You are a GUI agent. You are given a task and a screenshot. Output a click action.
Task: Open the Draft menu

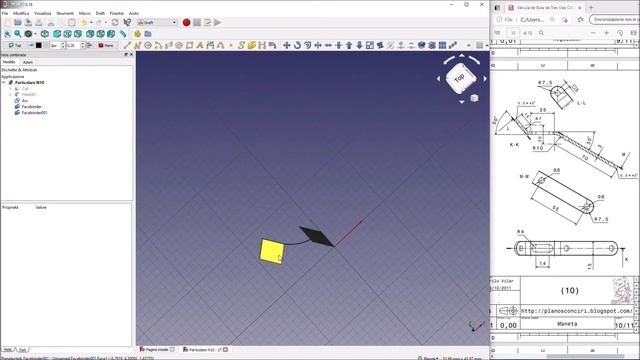100,13
